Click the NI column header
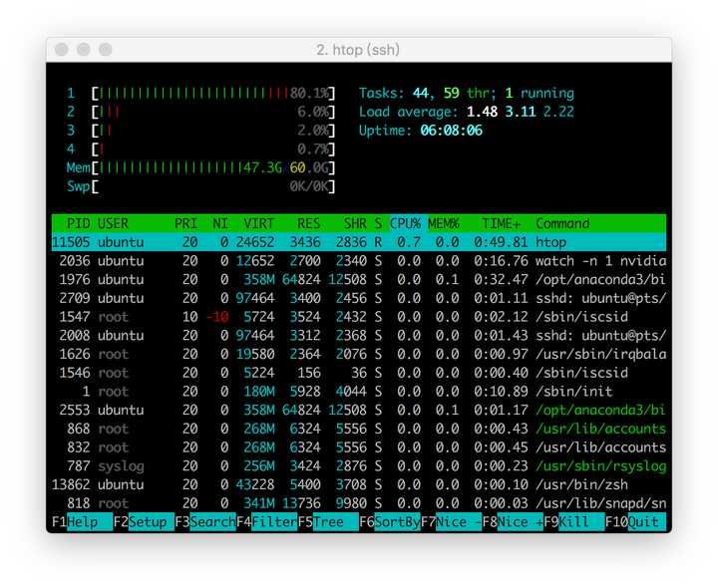Image resolution: width=718 pixels, height=588 pixels. (220, 223)
